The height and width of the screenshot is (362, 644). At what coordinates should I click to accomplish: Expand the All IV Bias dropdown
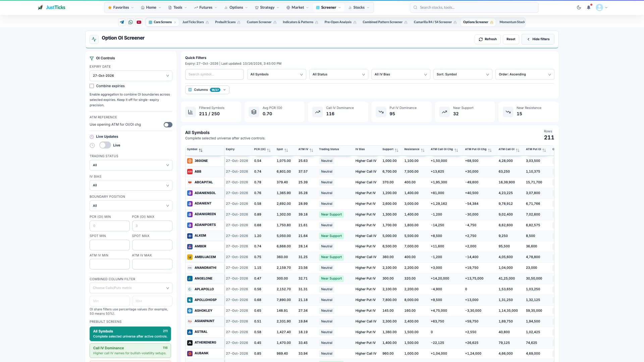[x=401, y=74]
